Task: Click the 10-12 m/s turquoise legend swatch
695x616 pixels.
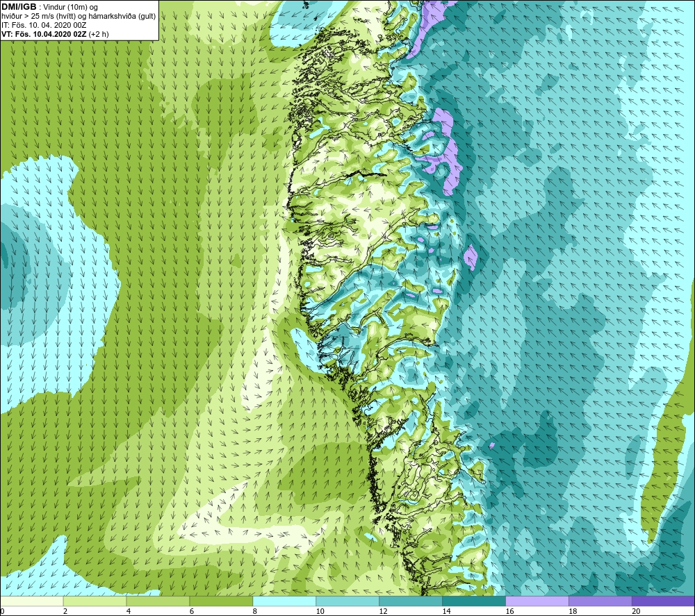Action: click(x=347, y=601)
